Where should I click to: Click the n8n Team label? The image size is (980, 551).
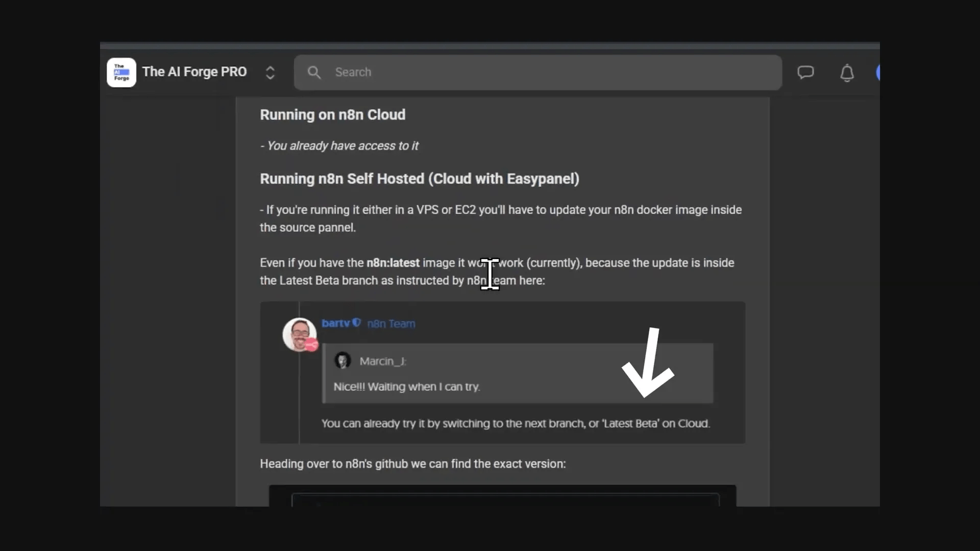coord(391,323)
